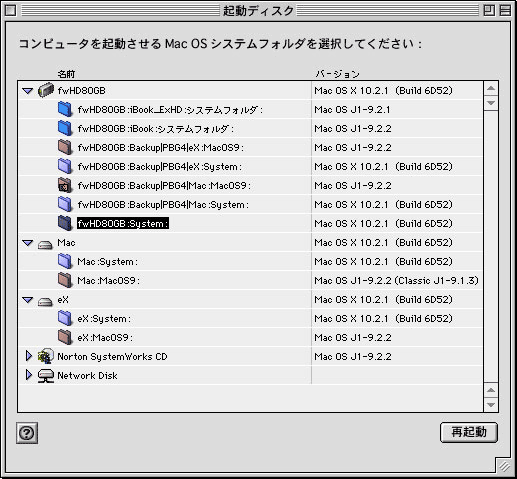The width and height of the screenshot is (517, 479).
Task: Select fwHD80GB:Backup|PBG4|Mac:MacOS9 entry
Action: point(164,186)
